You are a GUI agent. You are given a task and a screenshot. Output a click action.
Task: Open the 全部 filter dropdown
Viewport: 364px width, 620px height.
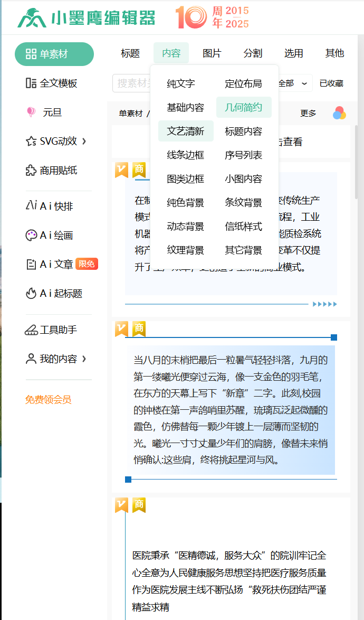pyautogui.click(x=303, y=83)
